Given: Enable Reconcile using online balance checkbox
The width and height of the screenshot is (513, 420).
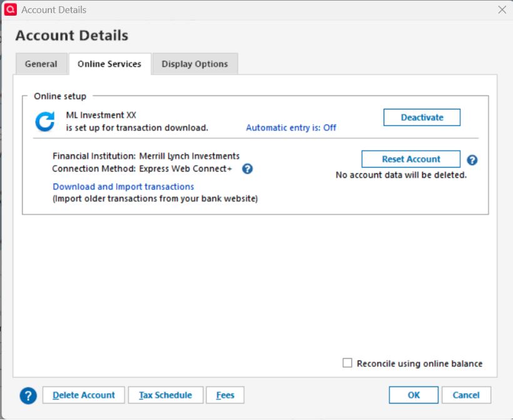Looking at the screenshot, I should pos(347,363).
